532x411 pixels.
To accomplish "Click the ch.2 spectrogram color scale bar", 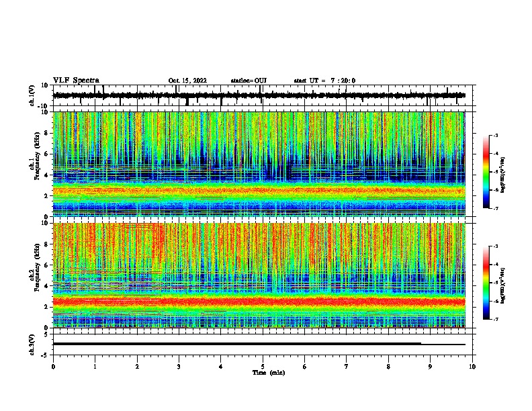I will [486, 283].
